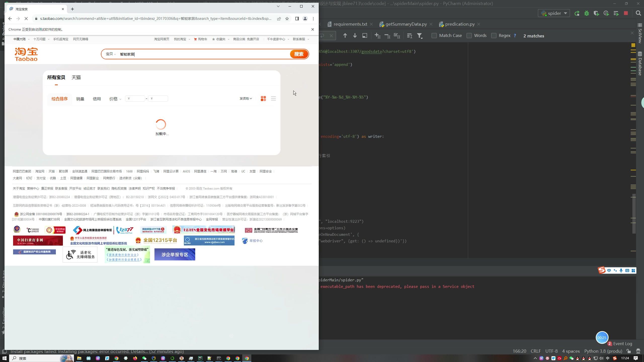Bookmark the page with the star icon

pyautogui.click(x=287, y=19)
